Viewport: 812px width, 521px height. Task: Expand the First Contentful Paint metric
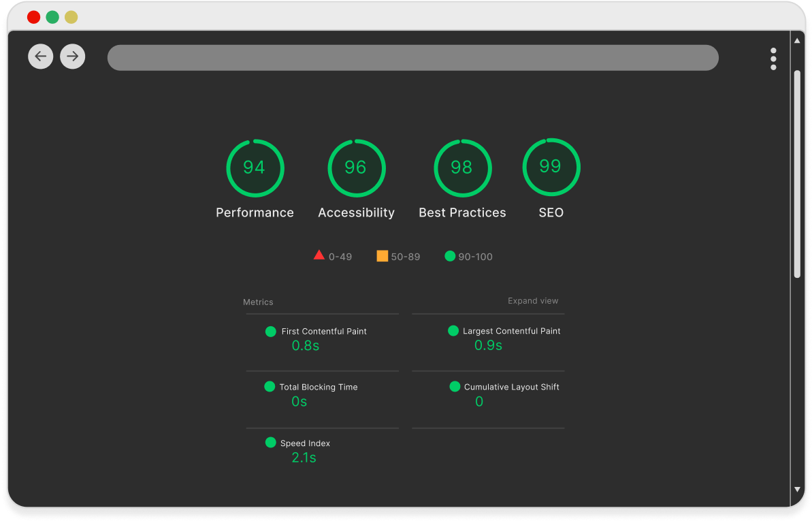pos(323,332)
